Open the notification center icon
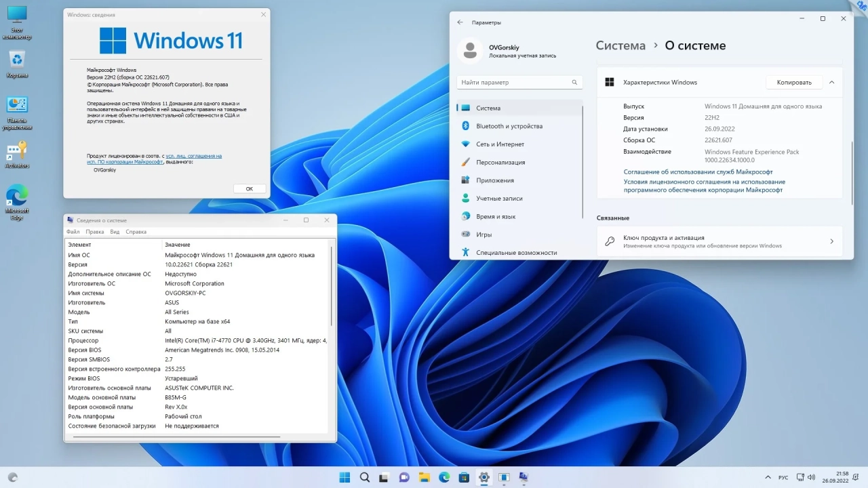This screenshot has width=868, height=488. [x=857, y=478]
